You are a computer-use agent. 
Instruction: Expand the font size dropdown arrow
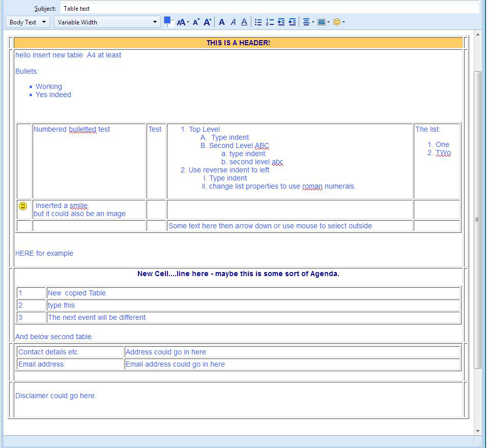tap(187, 22)
